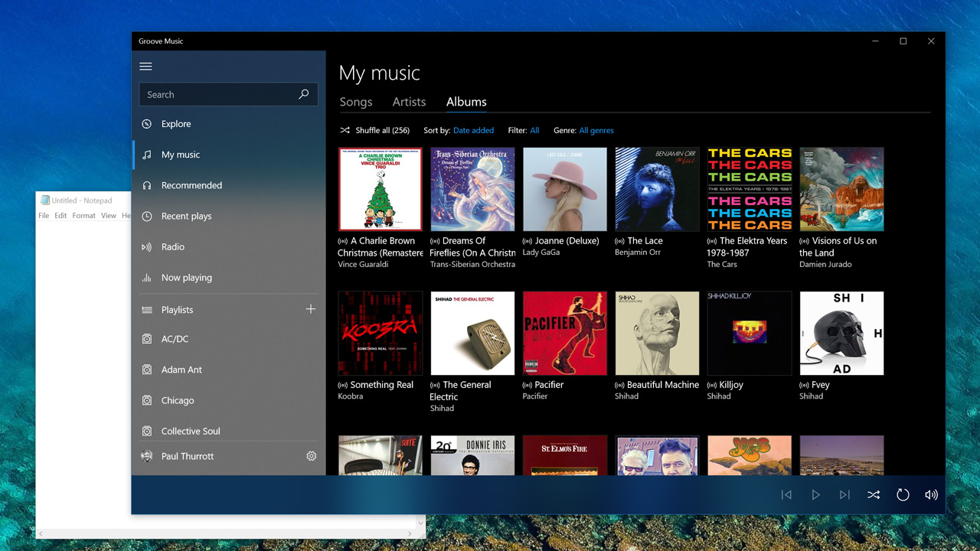Change the Sort by Date added option
The image size is (980, 551).
pos(473,130)
